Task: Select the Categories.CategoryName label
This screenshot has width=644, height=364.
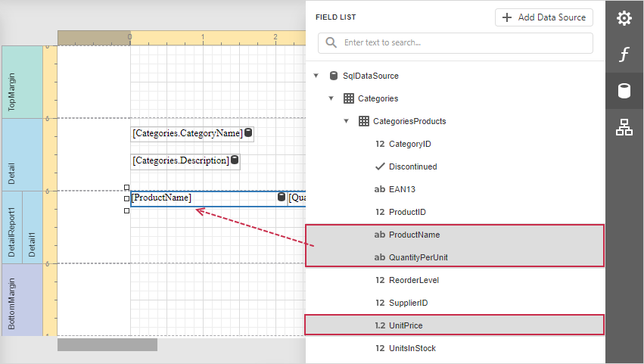Action: click(x=187, y=134)
